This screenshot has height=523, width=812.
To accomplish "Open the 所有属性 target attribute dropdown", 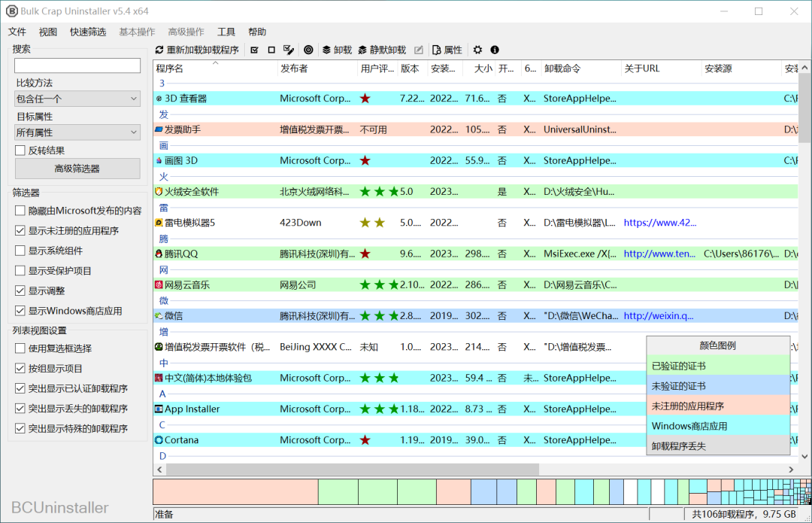I will 77,132.
